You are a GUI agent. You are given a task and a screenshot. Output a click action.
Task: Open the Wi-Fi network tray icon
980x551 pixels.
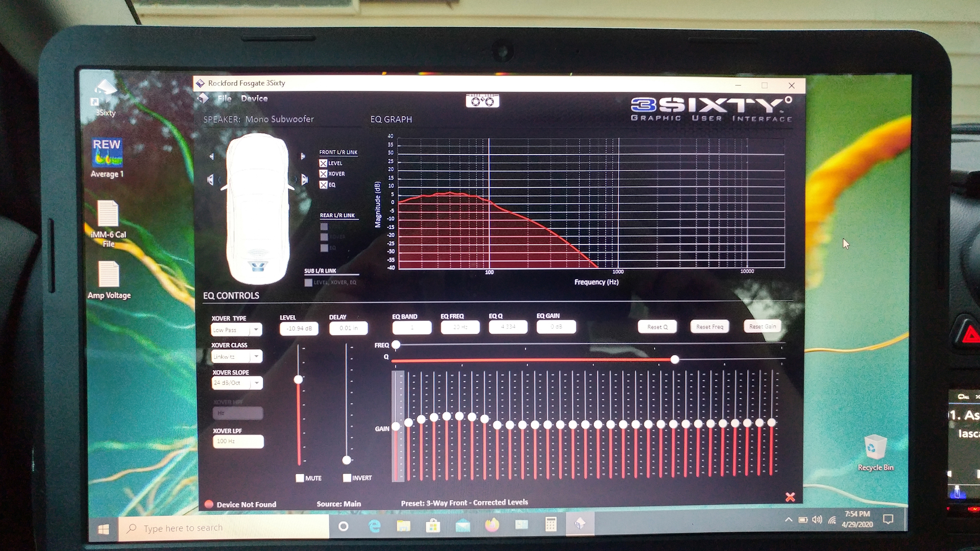tap(832, 520)
